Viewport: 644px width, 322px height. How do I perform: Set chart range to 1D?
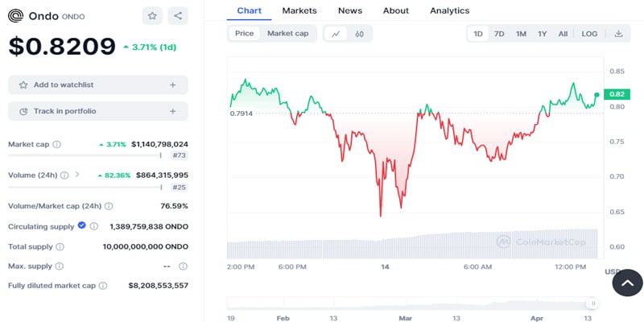pyautogui.click(x=478, y=34)
